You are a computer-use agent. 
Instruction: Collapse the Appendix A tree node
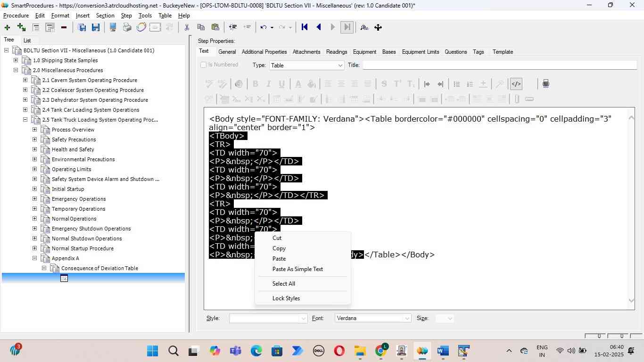[x=34, y=258]
